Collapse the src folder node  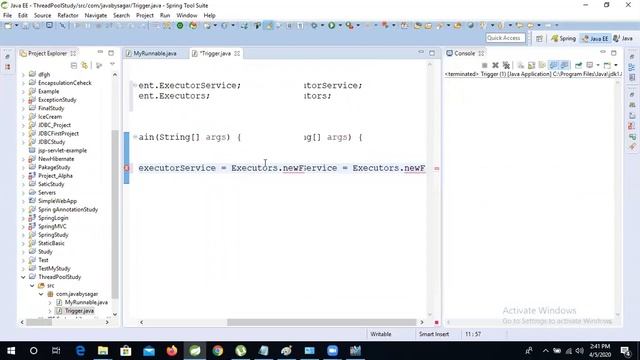pos(32,286)
